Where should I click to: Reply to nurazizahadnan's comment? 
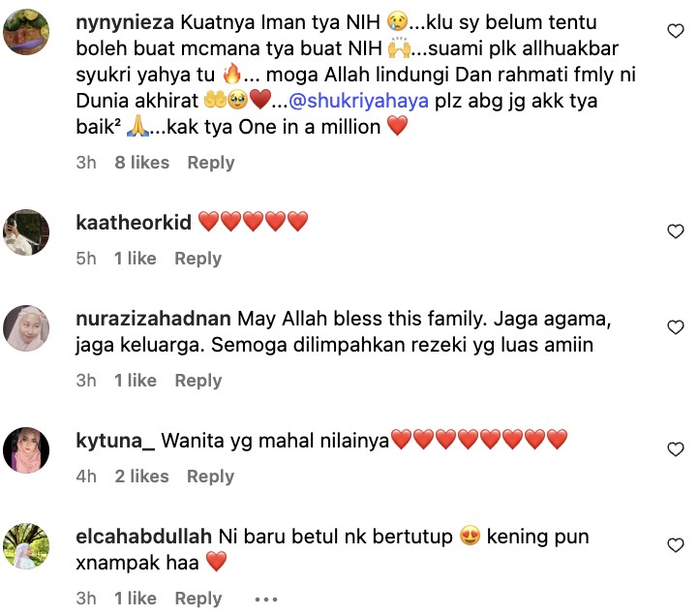point(198,381)
